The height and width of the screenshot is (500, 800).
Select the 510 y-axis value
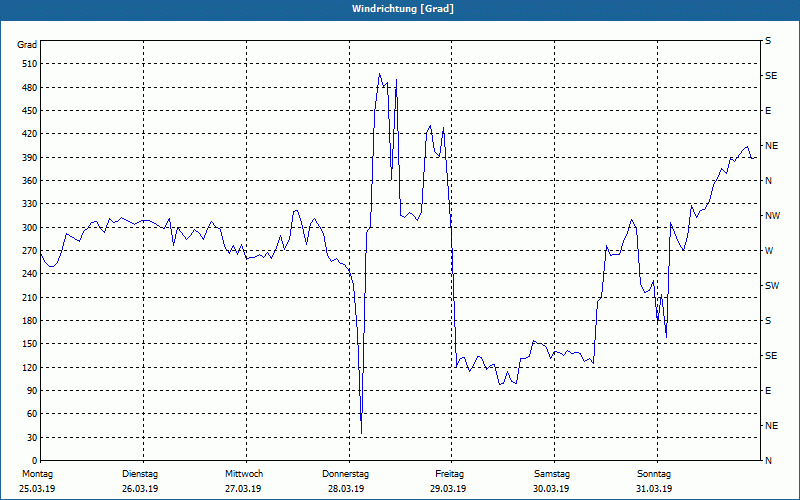coord(30,64)
